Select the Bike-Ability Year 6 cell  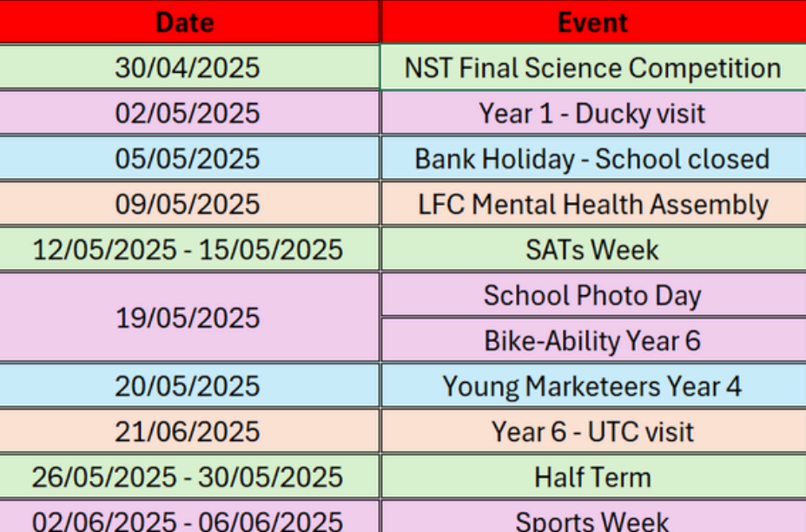(x=594, y=340)
